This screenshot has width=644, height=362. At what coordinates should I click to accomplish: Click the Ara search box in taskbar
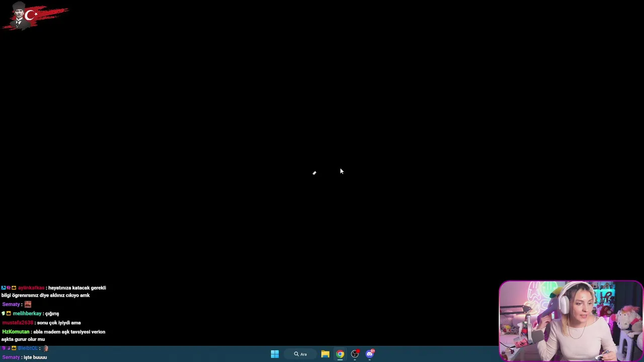coord(300,354)
